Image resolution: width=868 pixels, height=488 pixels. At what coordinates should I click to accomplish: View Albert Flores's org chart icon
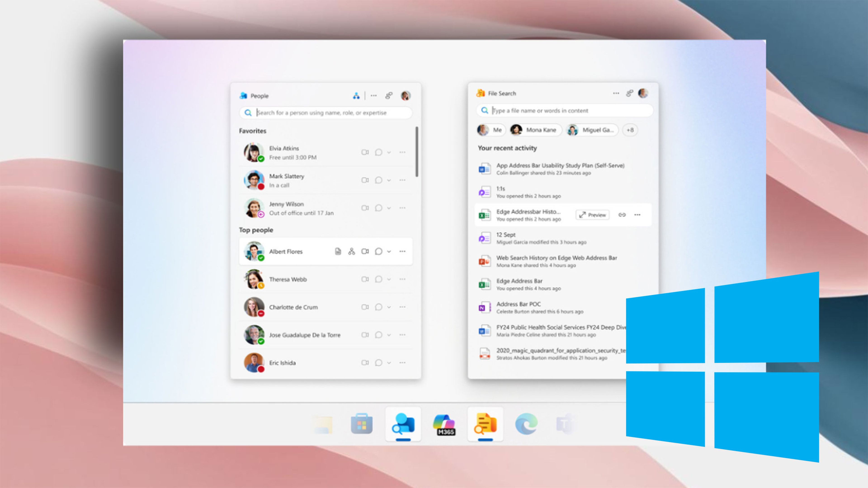pos(351,251)
